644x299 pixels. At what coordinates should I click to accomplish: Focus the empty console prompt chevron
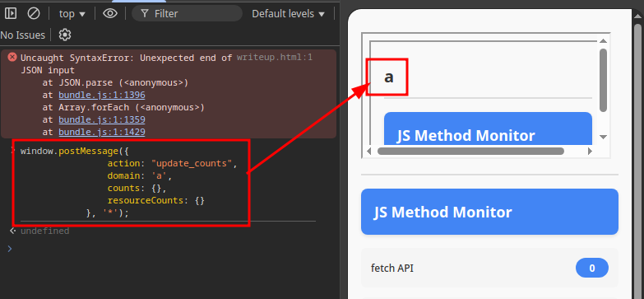(x=10, y=249)
